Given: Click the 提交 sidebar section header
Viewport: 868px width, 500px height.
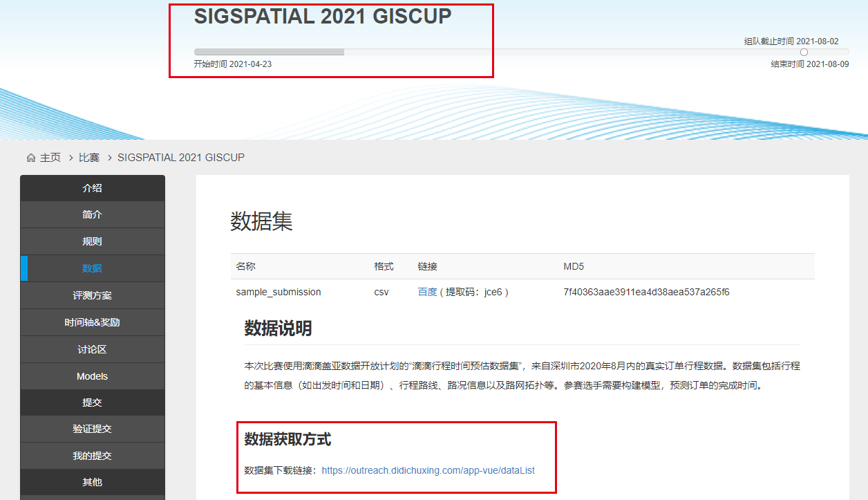Looking at the screenshot, I should tap(93, 402).
